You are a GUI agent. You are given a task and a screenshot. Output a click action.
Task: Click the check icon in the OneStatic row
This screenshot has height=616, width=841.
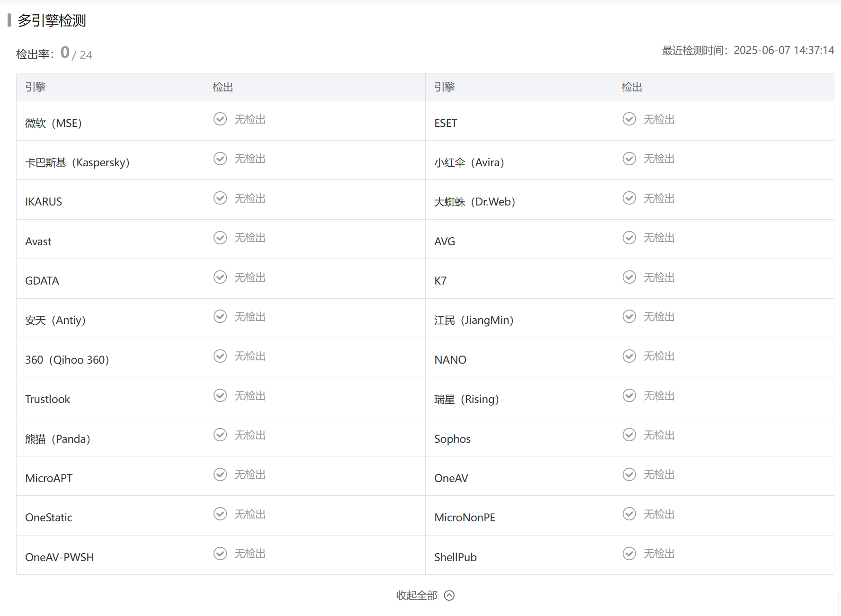(220, 514)
